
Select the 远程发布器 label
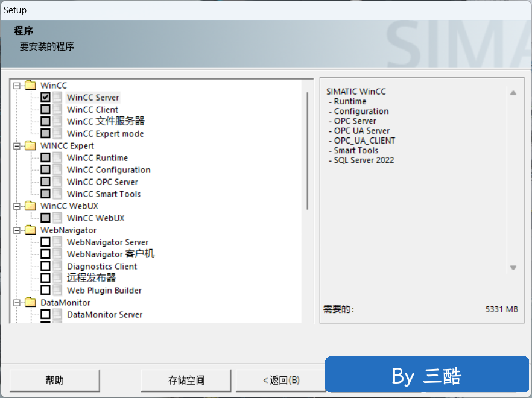click(x=91, y=278)
